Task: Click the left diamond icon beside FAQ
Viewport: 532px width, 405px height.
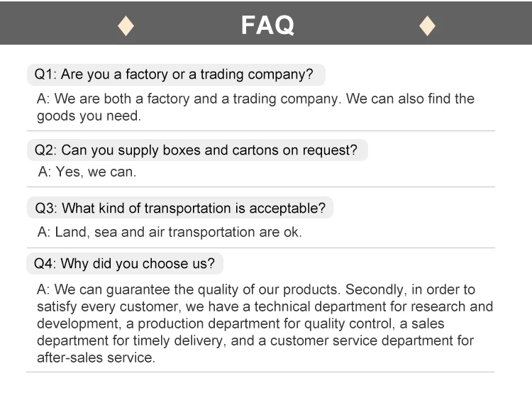Action: [126, 26]
